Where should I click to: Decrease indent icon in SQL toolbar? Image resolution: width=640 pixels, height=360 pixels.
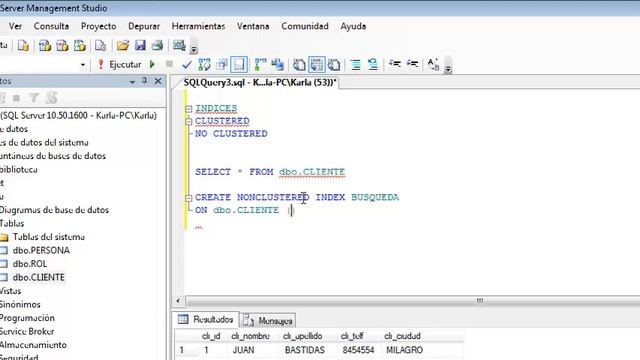point(395,64)
